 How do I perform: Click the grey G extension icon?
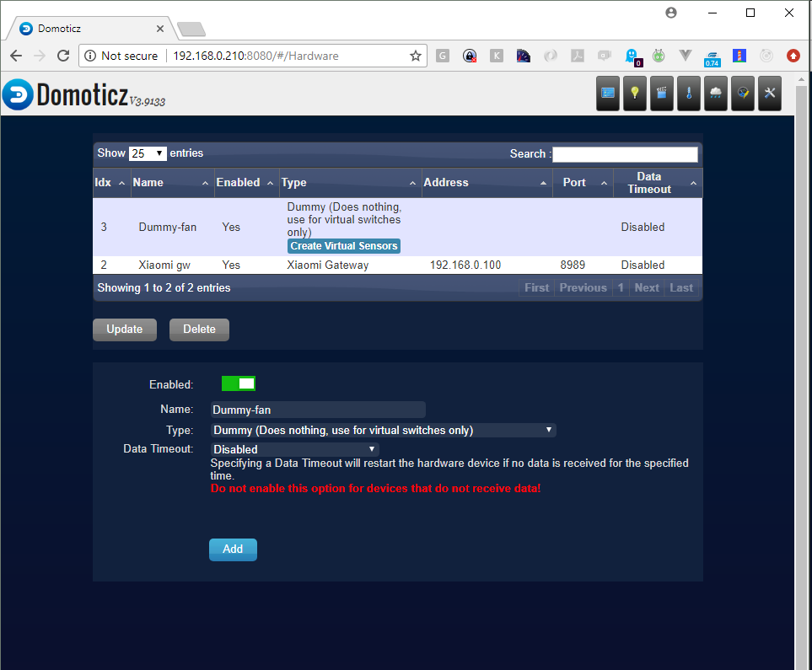[x=442, y=56]
